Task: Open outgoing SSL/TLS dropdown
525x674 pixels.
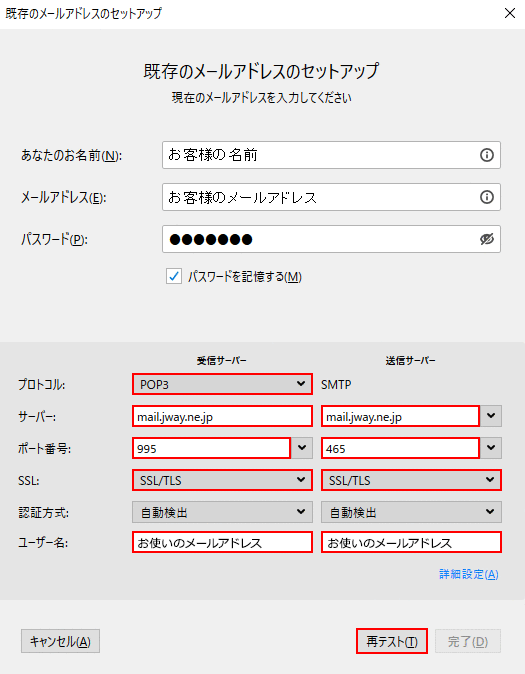Action: point(411,480)
